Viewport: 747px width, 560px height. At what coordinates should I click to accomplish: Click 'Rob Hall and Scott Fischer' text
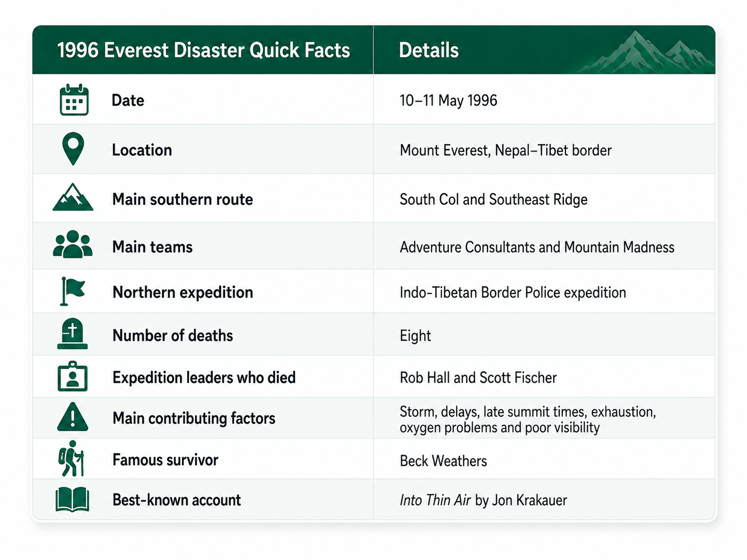click(478, 378)
